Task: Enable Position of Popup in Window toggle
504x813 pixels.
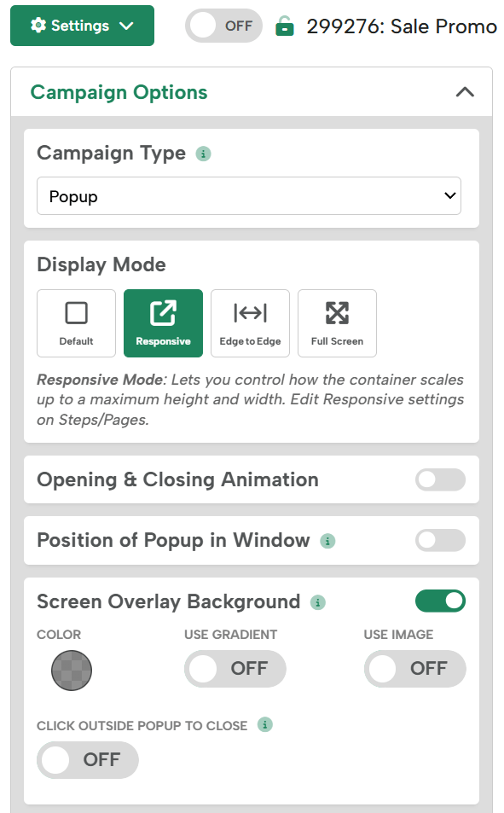Action: (x=440, y=540)
